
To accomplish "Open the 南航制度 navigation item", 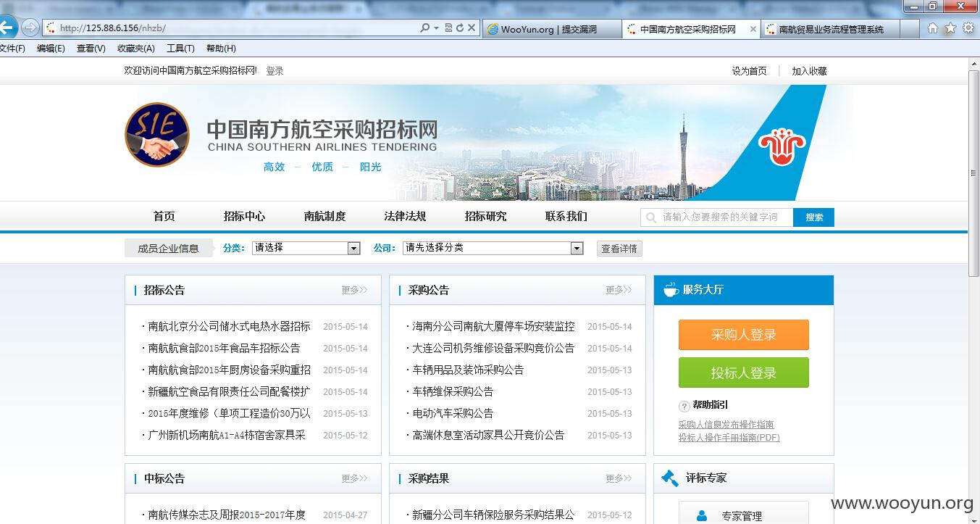I will (324, 216).
